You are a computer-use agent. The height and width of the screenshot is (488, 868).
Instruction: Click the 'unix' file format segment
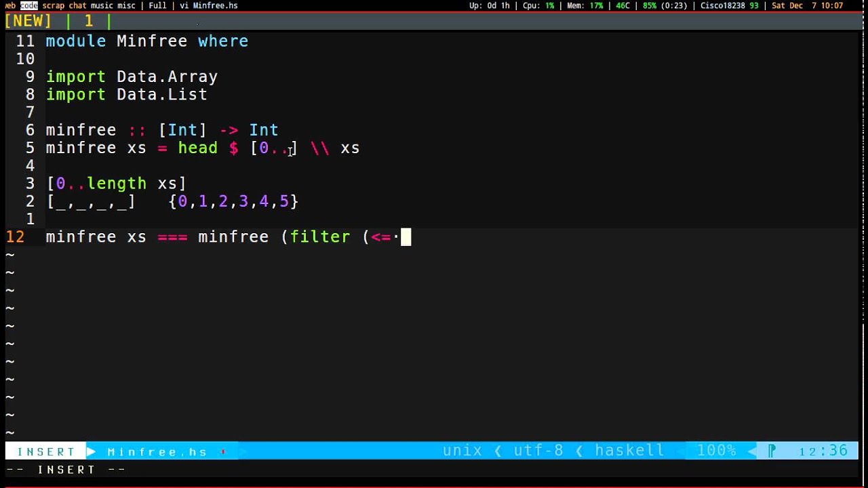(462, 451)
